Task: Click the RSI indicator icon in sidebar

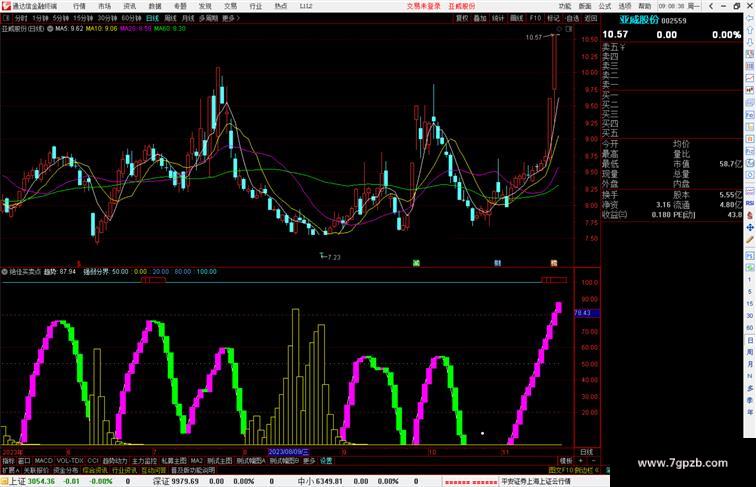Action: point(750,203)
